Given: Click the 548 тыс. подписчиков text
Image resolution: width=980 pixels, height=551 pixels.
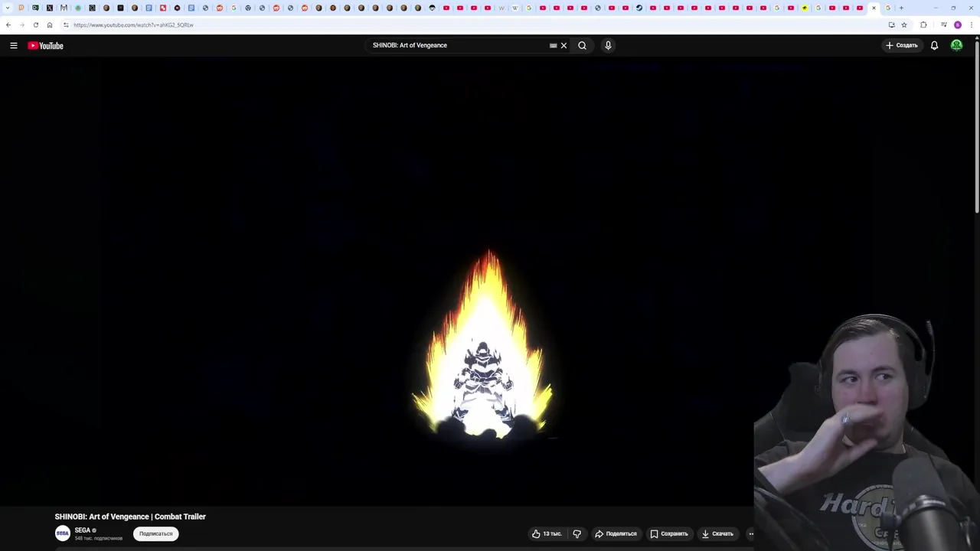Looking at the screenshot, I should pos(98,538).
